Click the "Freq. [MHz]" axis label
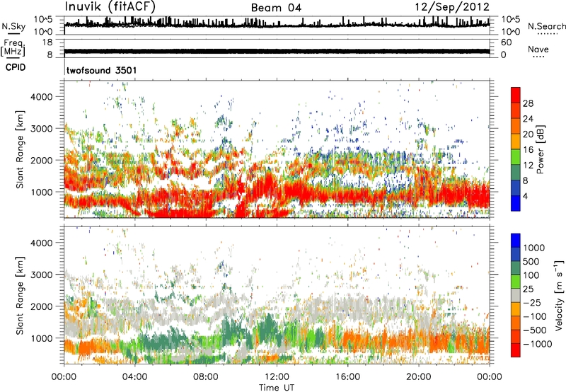 point(13,47)
